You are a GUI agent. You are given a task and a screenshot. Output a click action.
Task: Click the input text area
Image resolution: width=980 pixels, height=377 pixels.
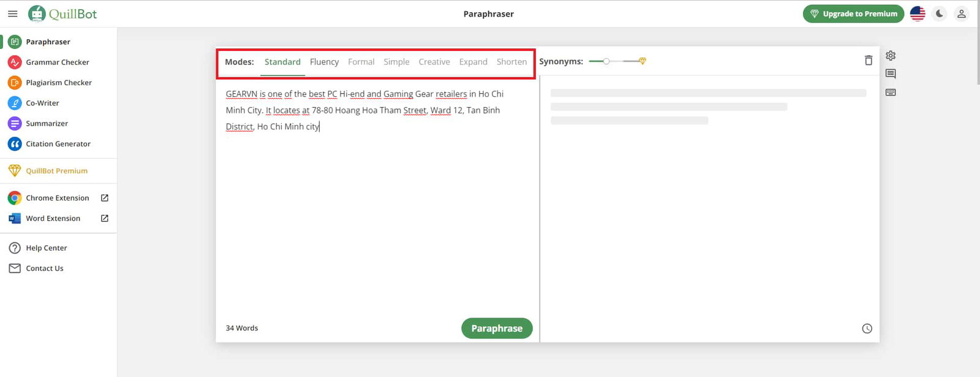click(x=377, y=196)
